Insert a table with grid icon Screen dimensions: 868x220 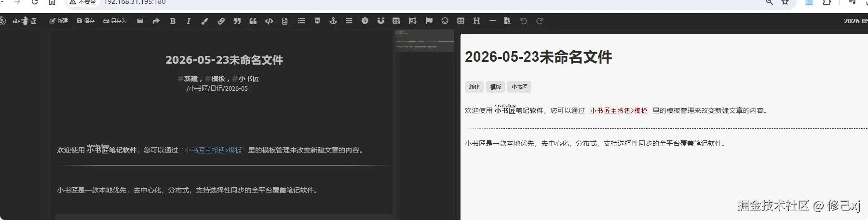461,21
